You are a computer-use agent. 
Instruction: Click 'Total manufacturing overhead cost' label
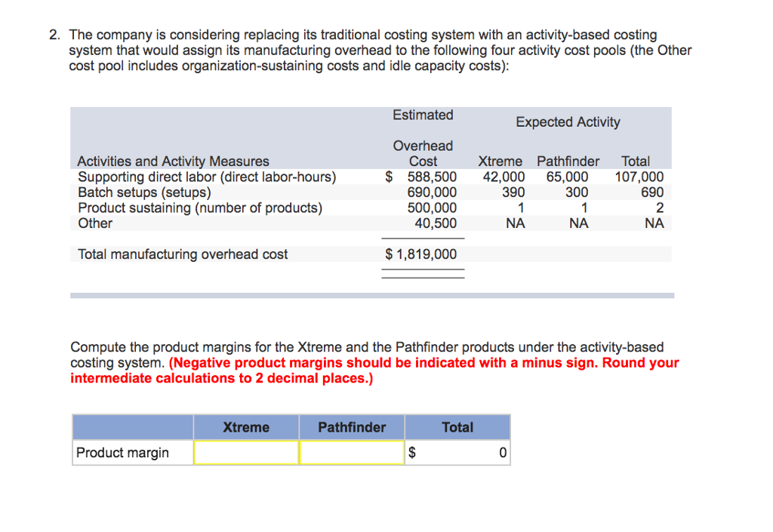(x=183, y=254)
